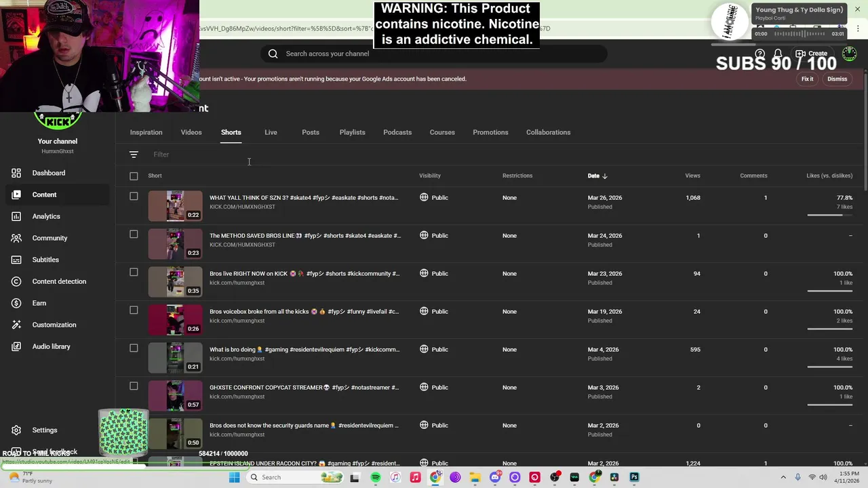Click the filter lines icon
Screen dimensions: 868x488
134,155
